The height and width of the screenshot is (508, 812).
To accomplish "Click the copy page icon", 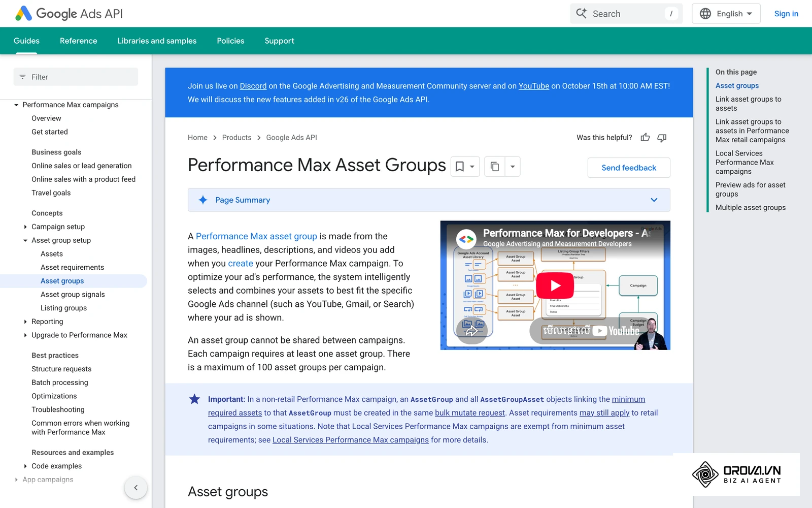I will point(495,167).
